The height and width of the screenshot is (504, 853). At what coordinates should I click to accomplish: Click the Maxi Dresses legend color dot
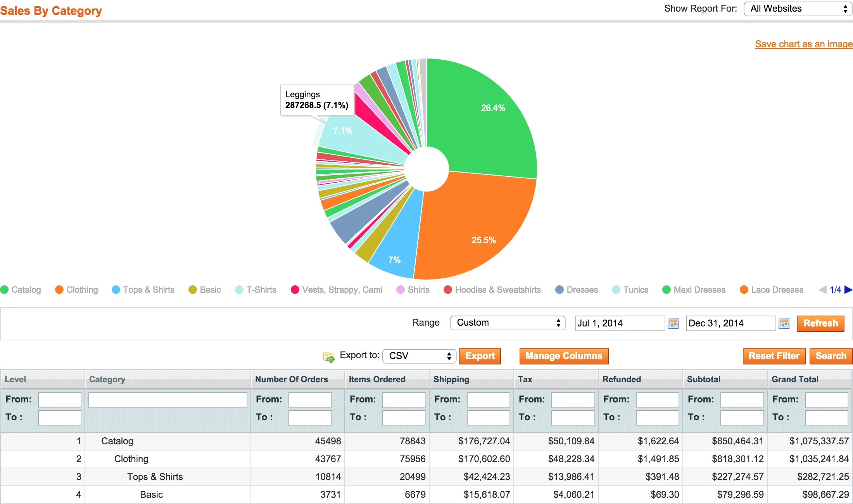tap(666, 290)
